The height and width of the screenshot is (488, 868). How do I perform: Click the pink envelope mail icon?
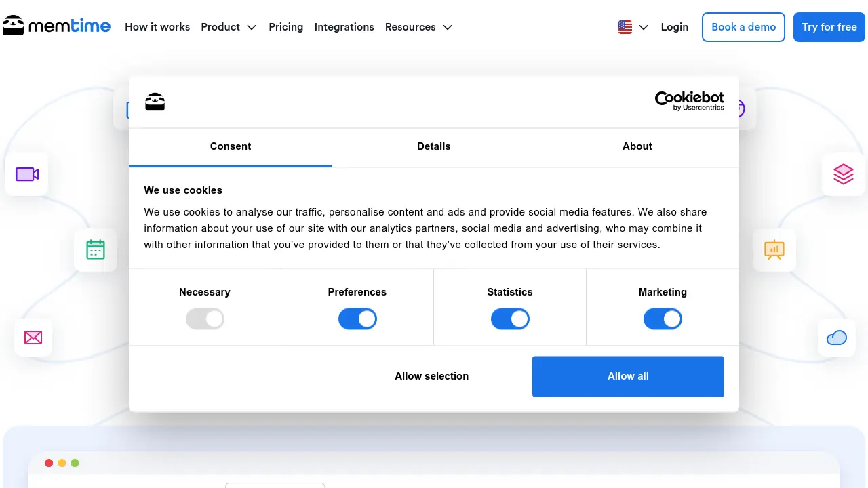[x=33, y=337]
